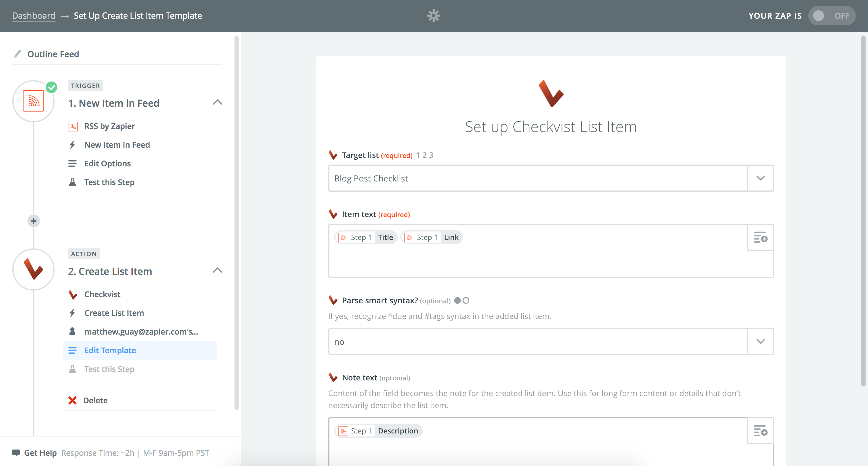The height and width of the screenshot is (466, 868).
Task: Click the Zapier asterisk logo in header
Action: click(433, 16)
